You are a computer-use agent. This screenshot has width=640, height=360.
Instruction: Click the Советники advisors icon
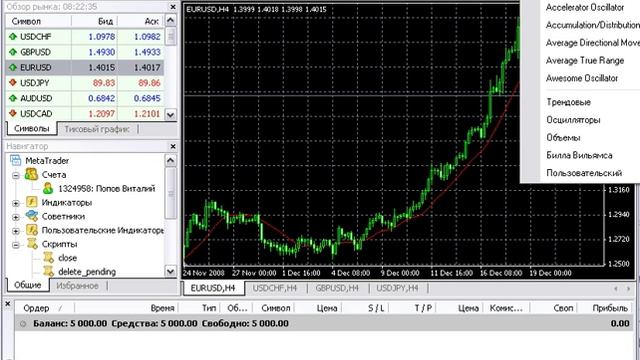pyautogui.click(x=31, y=216)
